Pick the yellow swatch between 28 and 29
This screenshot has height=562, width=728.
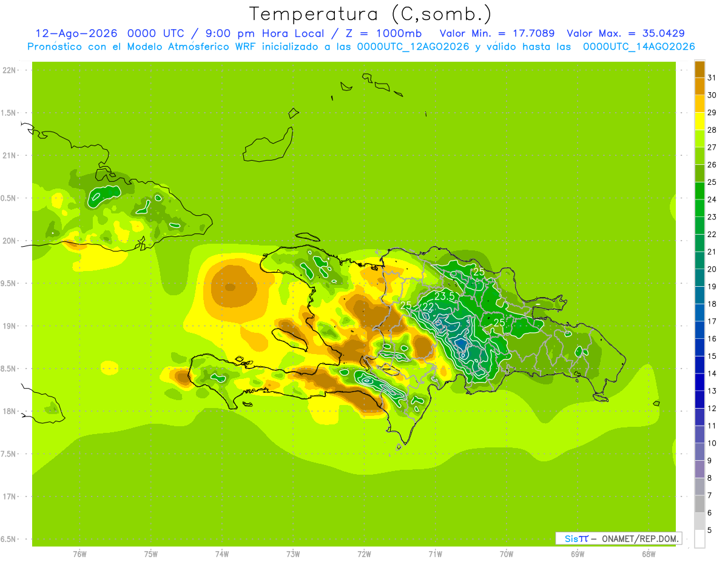(699, 121)
